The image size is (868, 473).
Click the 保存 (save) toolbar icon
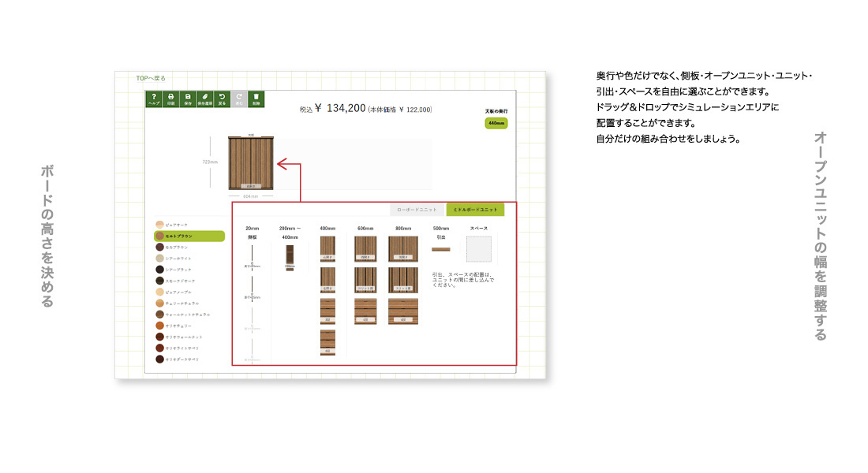coord(188,99)
